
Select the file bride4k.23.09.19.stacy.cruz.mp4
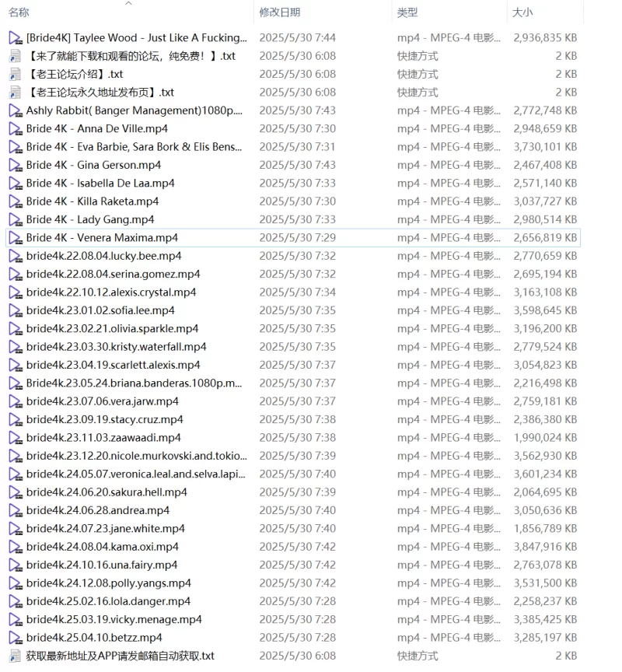104,419
